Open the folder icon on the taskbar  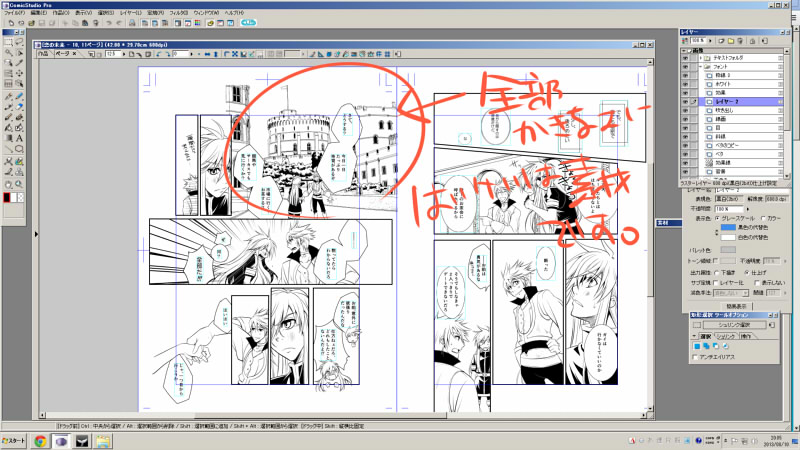[x=103, y=441]
